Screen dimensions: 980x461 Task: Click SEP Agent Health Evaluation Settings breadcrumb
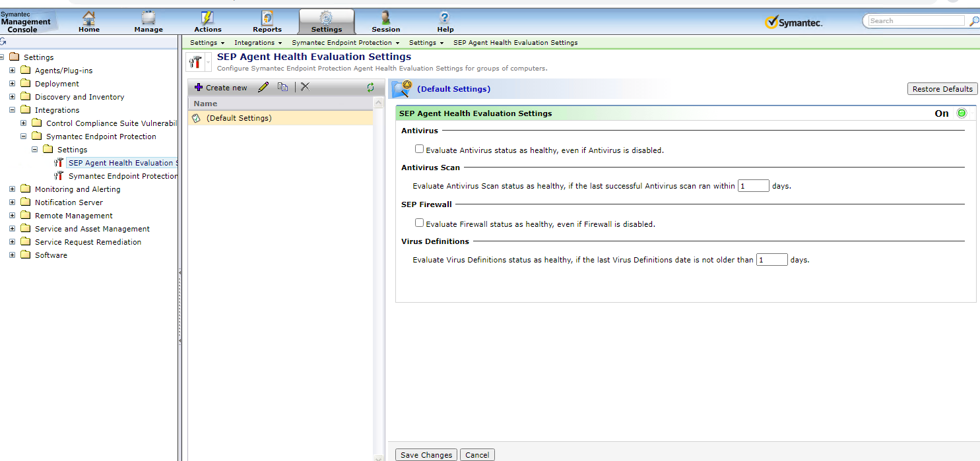coord(515,42)
